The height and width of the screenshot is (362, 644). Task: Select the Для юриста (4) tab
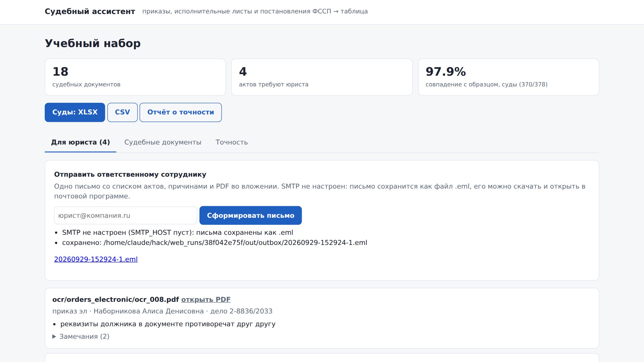pos(80,142)
